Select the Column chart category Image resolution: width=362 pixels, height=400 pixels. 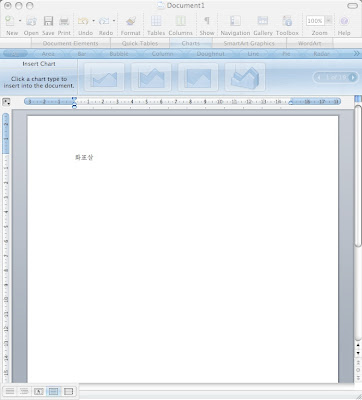pos(162,54)
